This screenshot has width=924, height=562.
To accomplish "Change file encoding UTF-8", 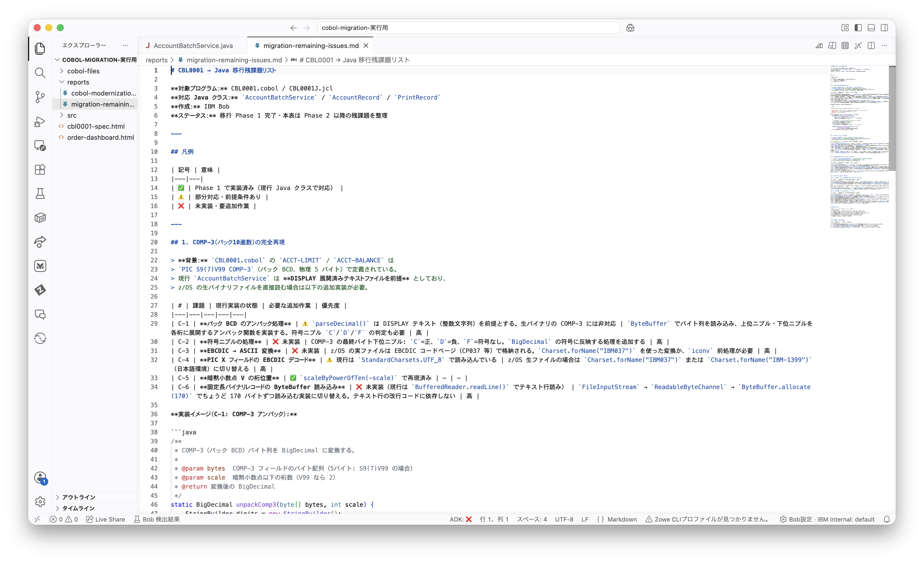I will (x=564, y=519).
